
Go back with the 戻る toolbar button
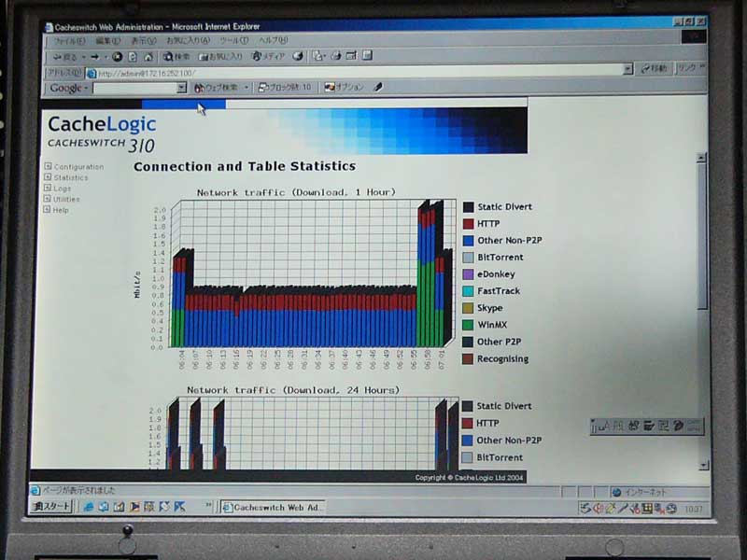pyautogui.click(x=64, y=57)
